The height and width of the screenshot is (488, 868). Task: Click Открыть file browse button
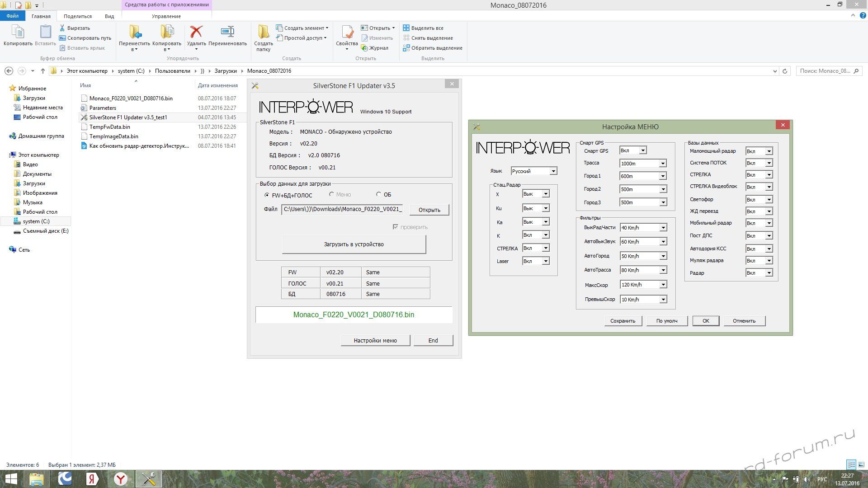[x=429, y=210]
